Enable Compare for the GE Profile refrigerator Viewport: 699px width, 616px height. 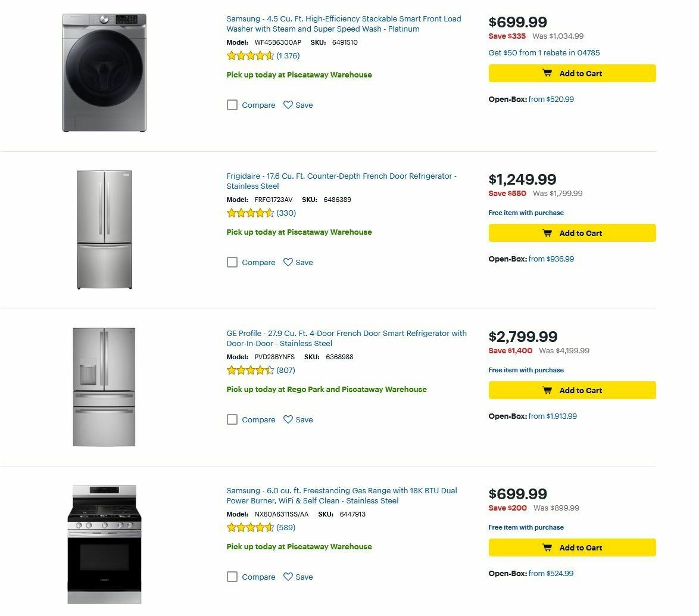(232, 419)
